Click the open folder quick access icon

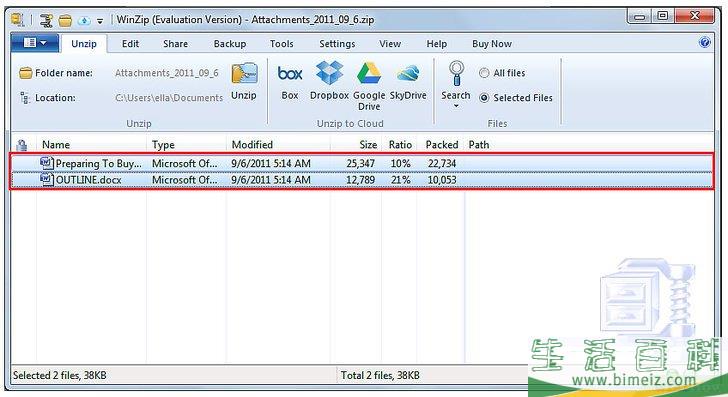(x=65, y=20)
